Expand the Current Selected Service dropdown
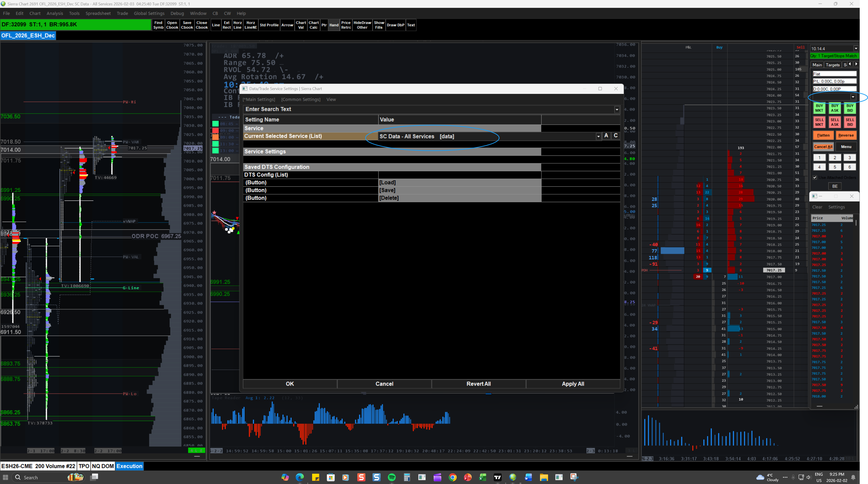Viewport: 868px width, 484px height. click(598, 136)
